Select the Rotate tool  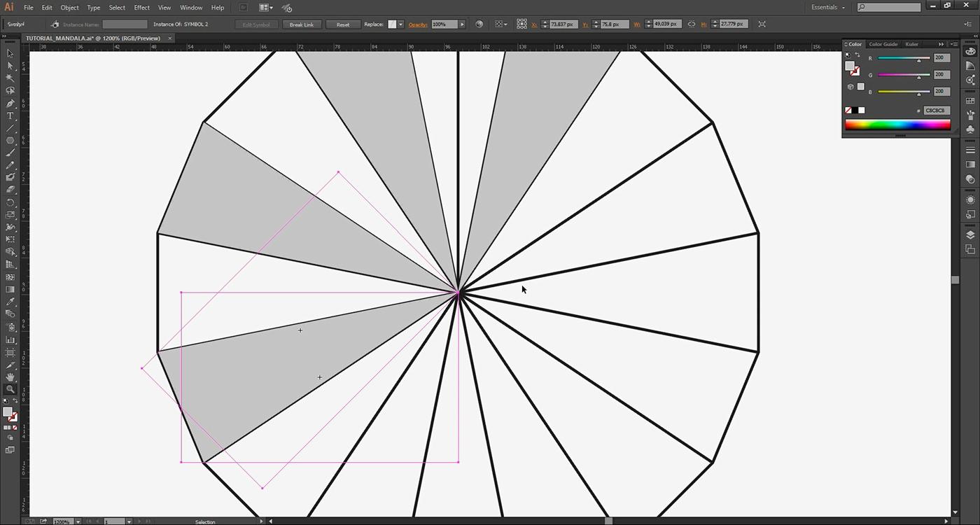tap(10, 202)
